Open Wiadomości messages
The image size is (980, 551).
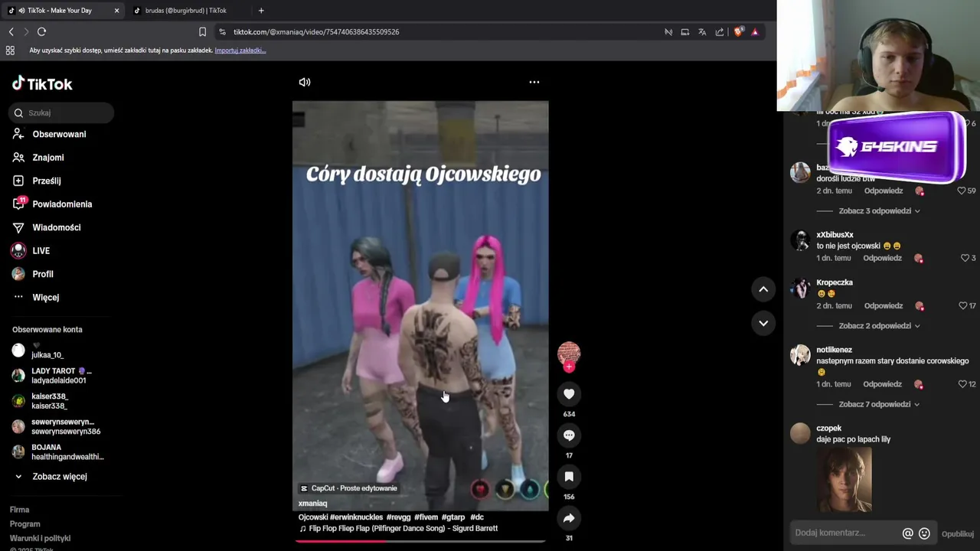coord(56,227)
